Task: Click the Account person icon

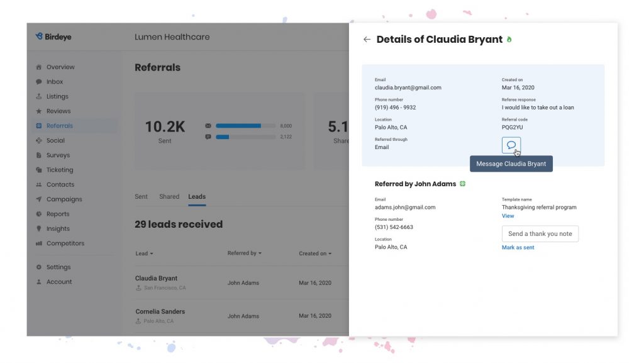Action: [x=38, y=282]
